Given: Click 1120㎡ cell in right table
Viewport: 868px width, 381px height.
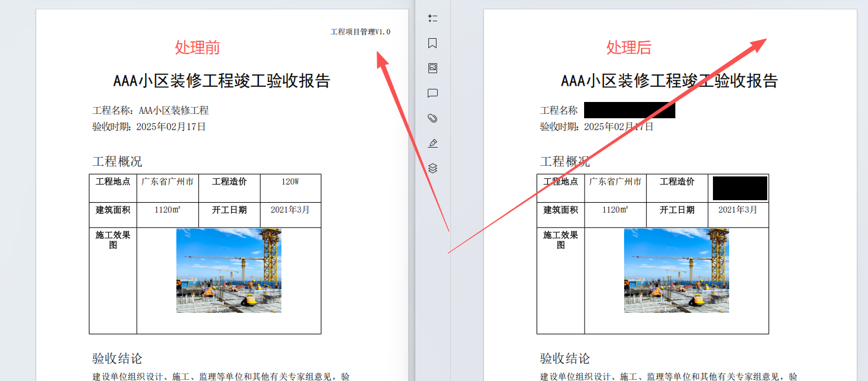Looking at the screenshot, I should click(615, 210).
